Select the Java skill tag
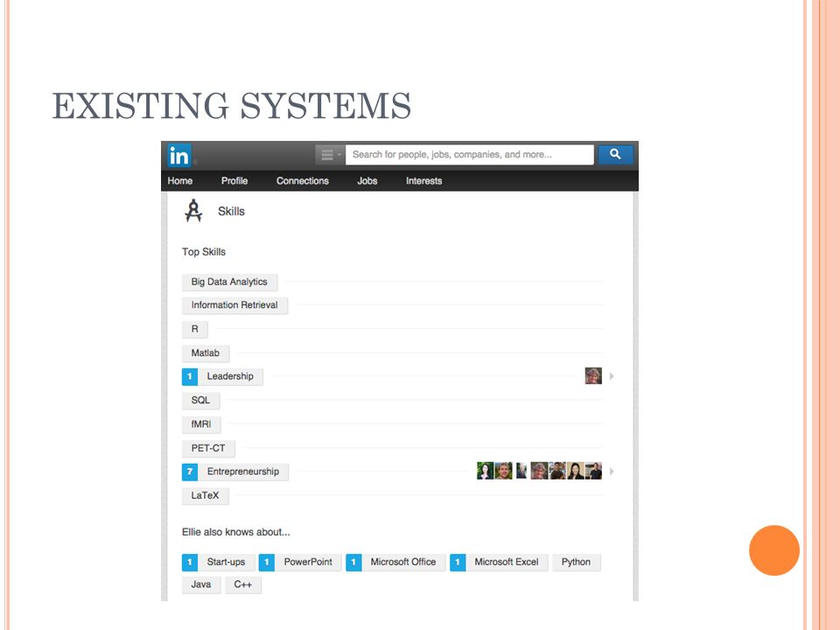 (x=201, y=585)
